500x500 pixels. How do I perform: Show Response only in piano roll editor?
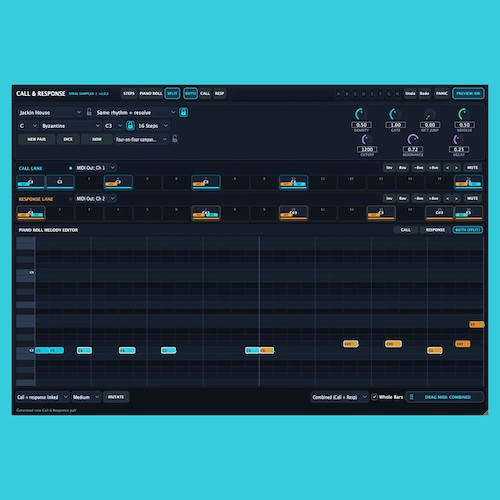coord(435,230)
